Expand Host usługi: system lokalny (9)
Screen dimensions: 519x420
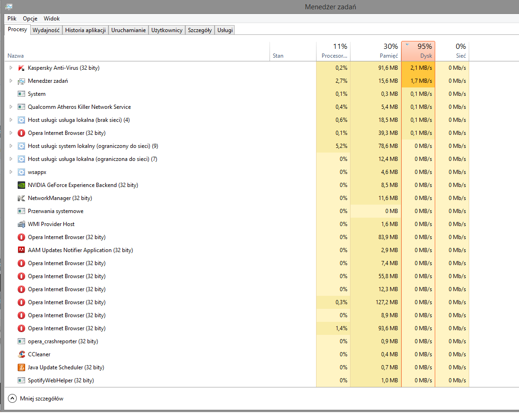tap(11, 146)
